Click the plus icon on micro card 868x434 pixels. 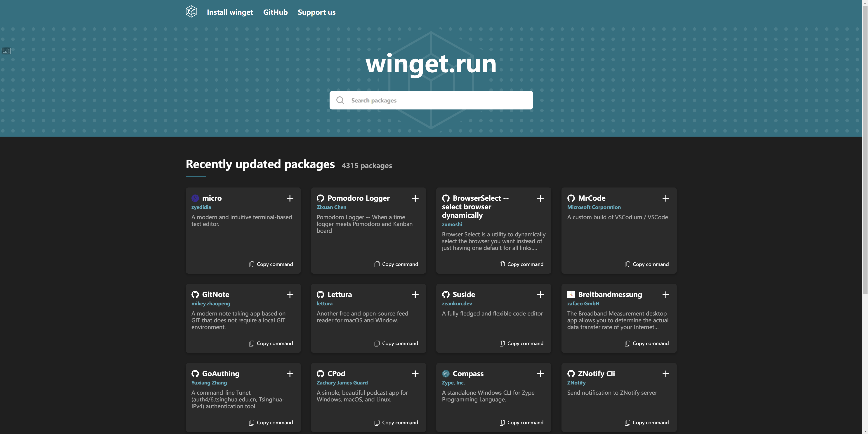click(x=290, y=198)
